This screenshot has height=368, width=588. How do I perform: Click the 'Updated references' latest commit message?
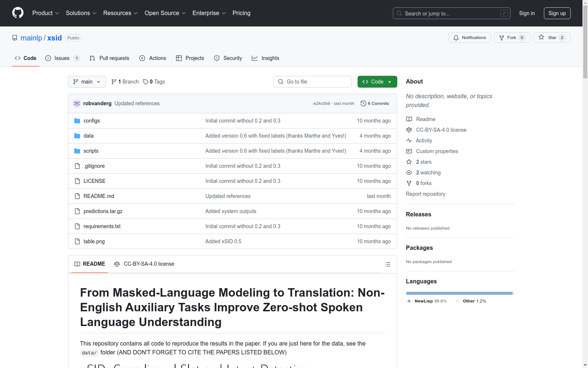[x=137, y=103]
